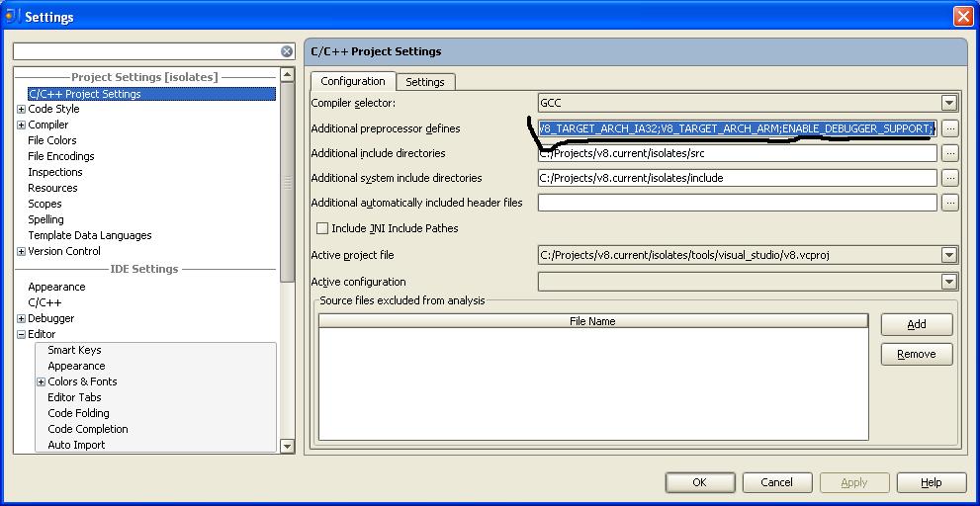This screenshot has height=506, width=980.
Task: Click the Debugger tree label
Action: (x=50, y=318)
